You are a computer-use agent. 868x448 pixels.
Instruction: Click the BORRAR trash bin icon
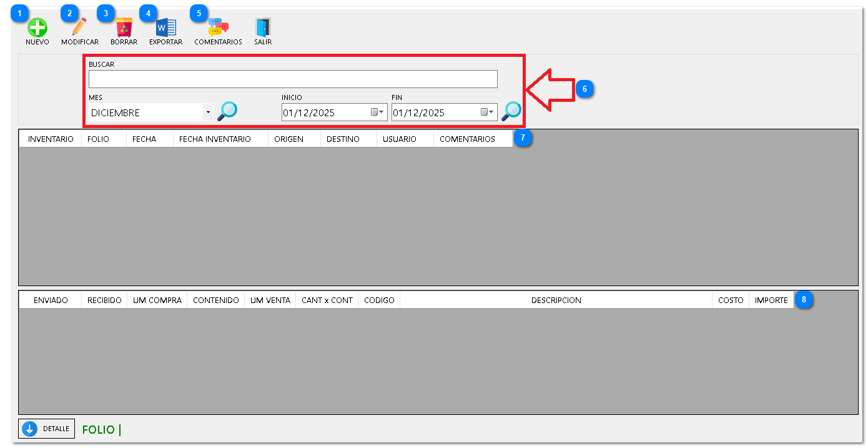point(124,28)
